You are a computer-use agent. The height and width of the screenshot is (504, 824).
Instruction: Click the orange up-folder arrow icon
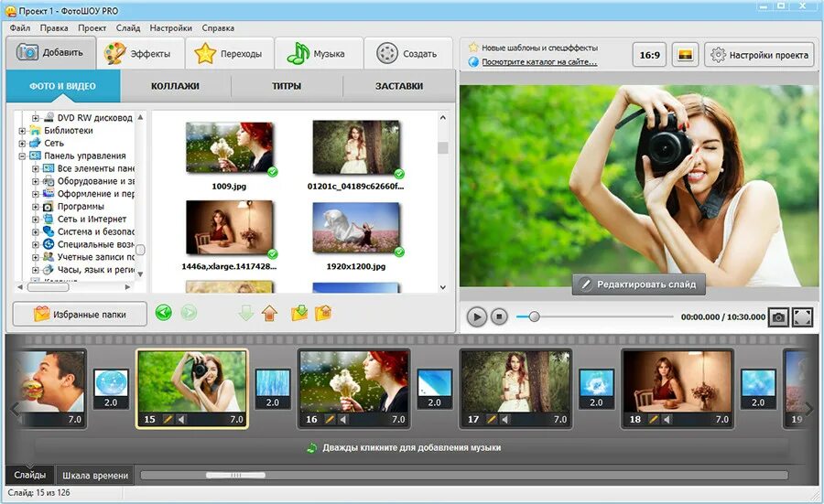269,314
